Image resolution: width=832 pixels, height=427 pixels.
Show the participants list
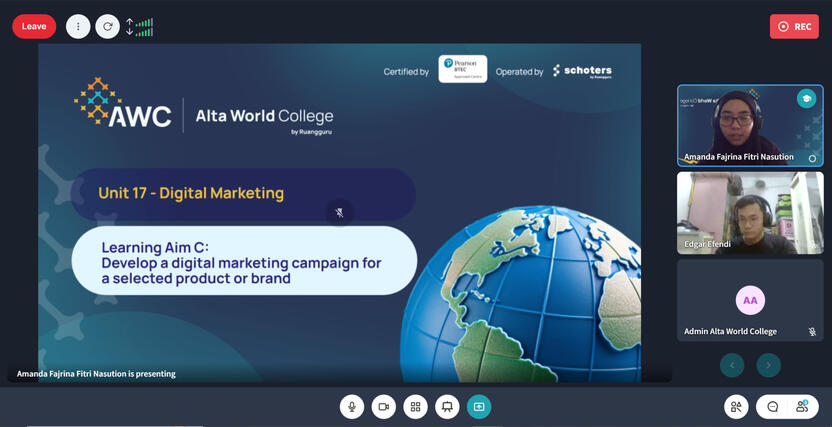click(x=802, y=407)
